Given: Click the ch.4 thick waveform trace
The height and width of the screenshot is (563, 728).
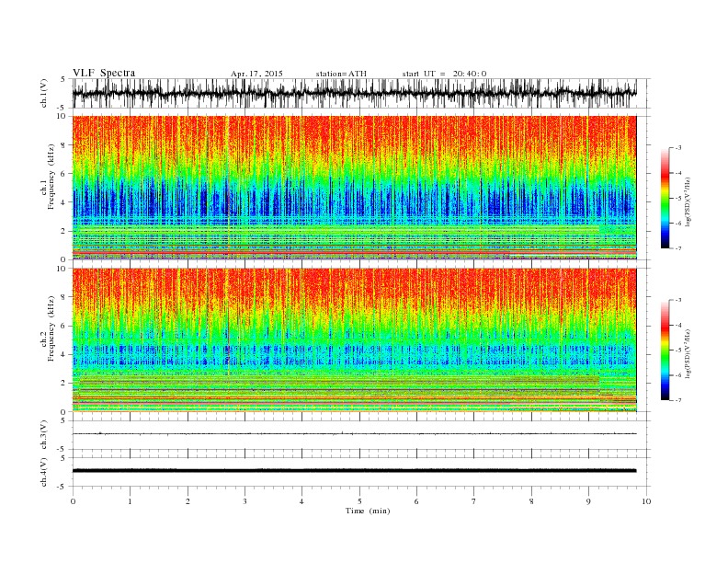Looking at the screenshot, I should (355, 471).
